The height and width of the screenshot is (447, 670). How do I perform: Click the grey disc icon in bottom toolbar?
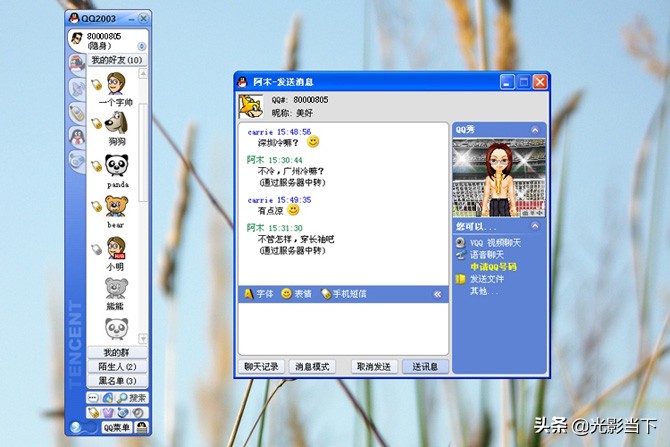click(x=137, y=413)
